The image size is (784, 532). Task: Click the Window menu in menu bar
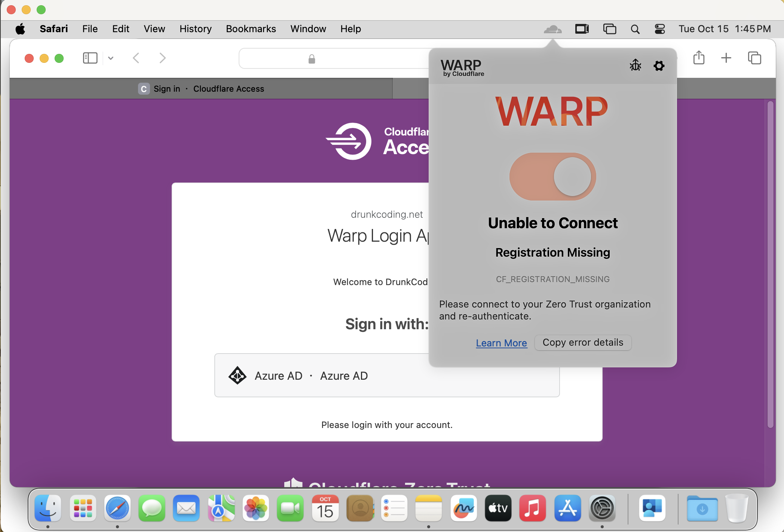tap(309, 28)
